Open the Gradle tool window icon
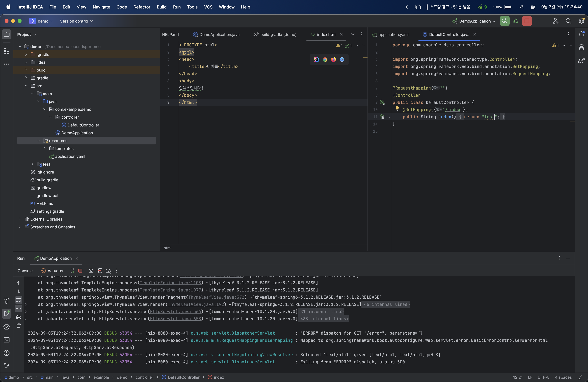Viewport: 588px width, 382px height. tap(581, 61)
